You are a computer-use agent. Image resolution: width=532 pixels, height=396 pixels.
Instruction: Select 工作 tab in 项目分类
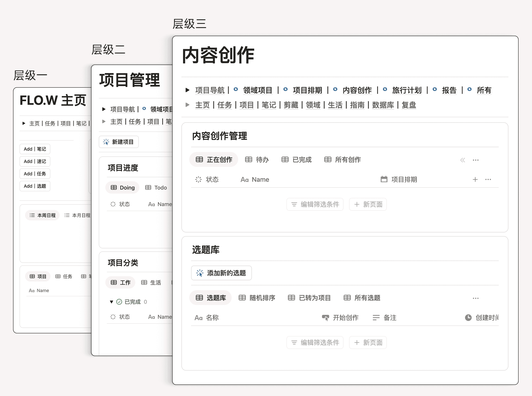pos(121,282)
